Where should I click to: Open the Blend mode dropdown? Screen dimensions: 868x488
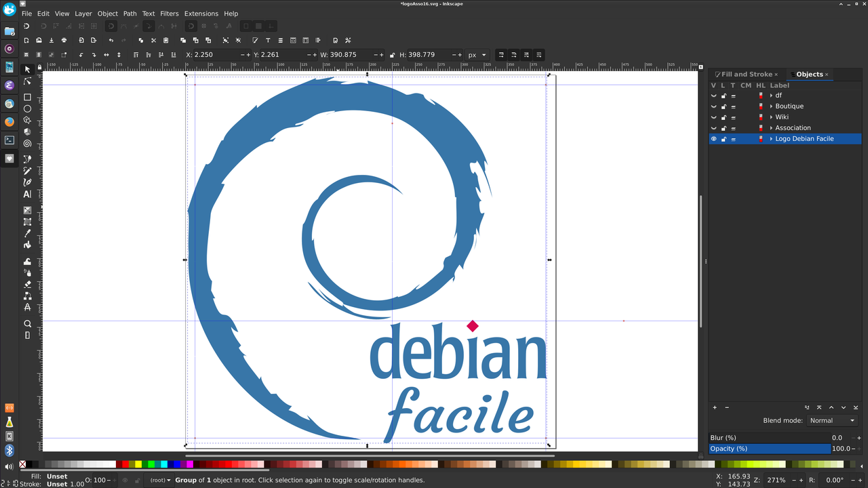click(833, 420)
